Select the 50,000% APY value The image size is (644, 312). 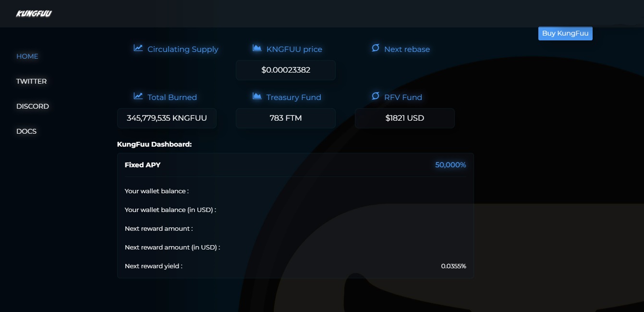(450, 165)
